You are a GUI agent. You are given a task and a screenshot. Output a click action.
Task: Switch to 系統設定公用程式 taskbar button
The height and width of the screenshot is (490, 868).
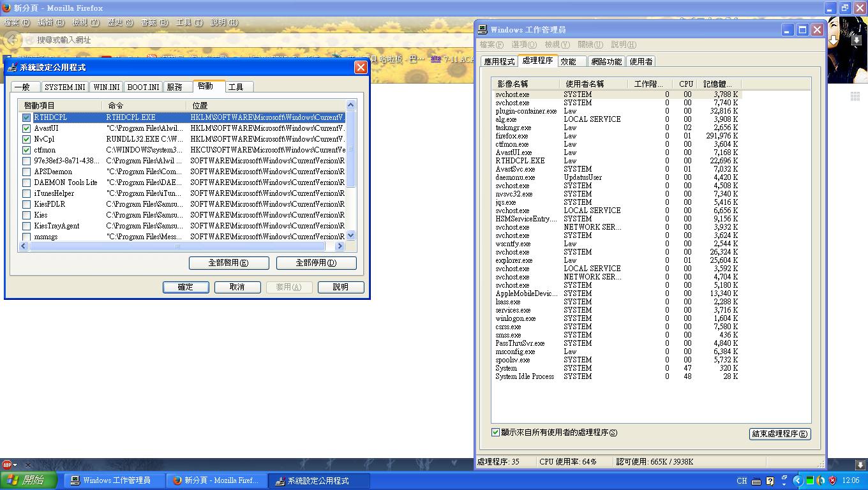pyautogui.click(x=318, y=480)
